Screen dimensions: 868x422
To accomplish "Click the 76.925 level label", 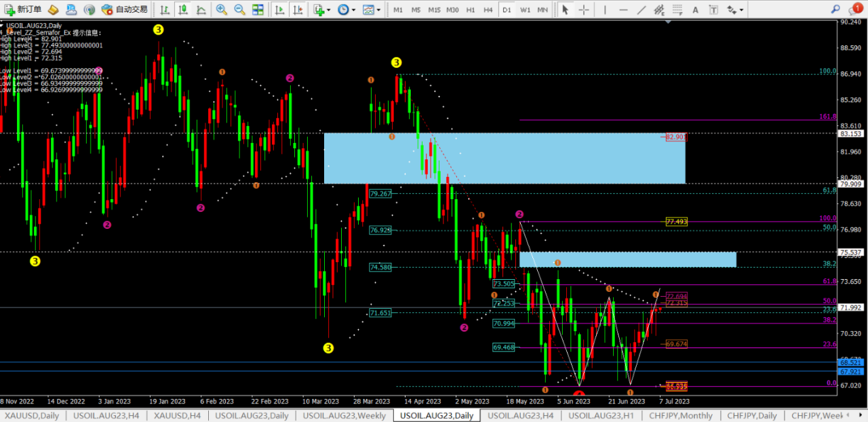I will (380, 230).
